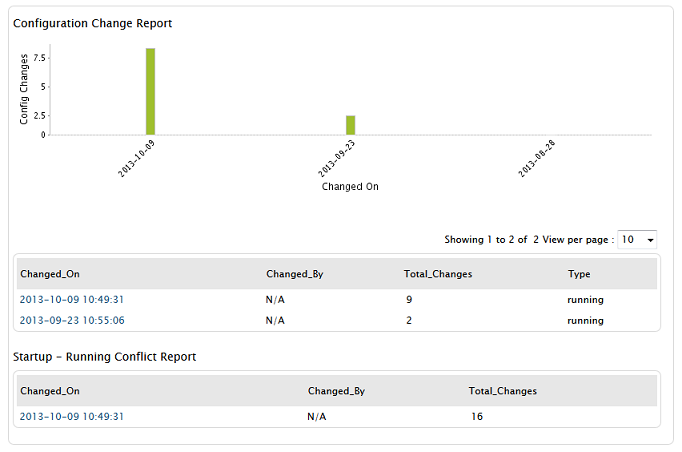
Task: Click the 2013-09-23 x-axis date label
Action: (337, 158)
